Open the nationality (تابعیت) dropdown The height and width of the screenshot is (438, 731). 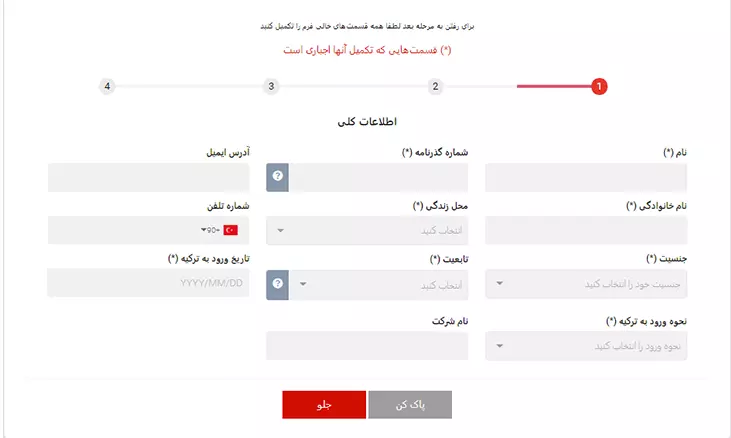click(378, 284)
